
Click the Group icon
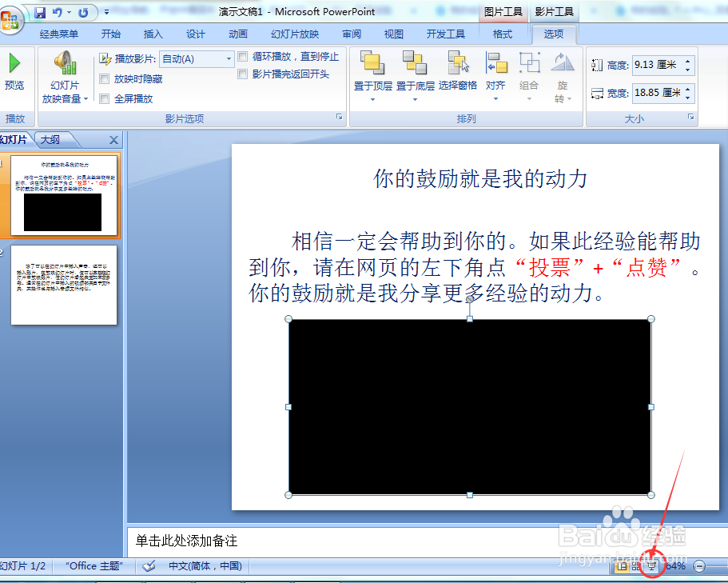(529, 62)
